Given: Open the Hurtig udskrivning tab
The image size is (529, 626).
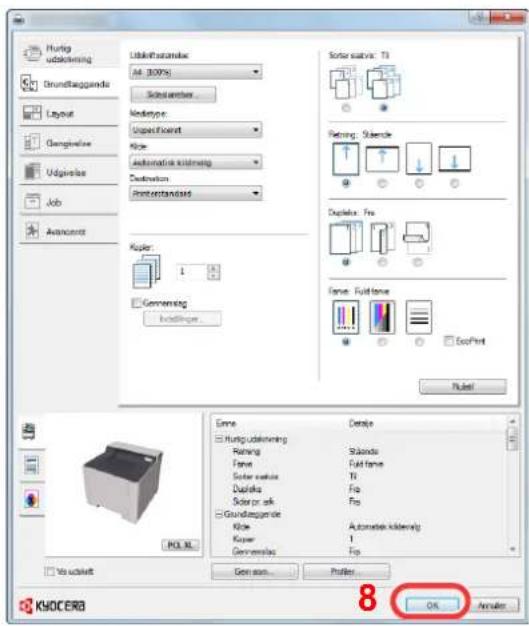Looking at the screenshot, I should pyautogui.click(x=69, y=53).
